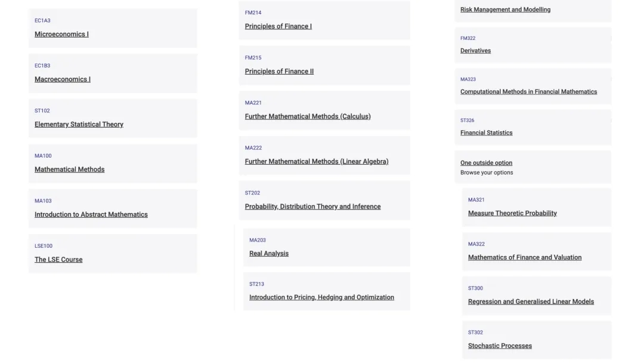
Task: Click Further Mathematical Methods (Calculus) link
Action: (x=308, y=116)
